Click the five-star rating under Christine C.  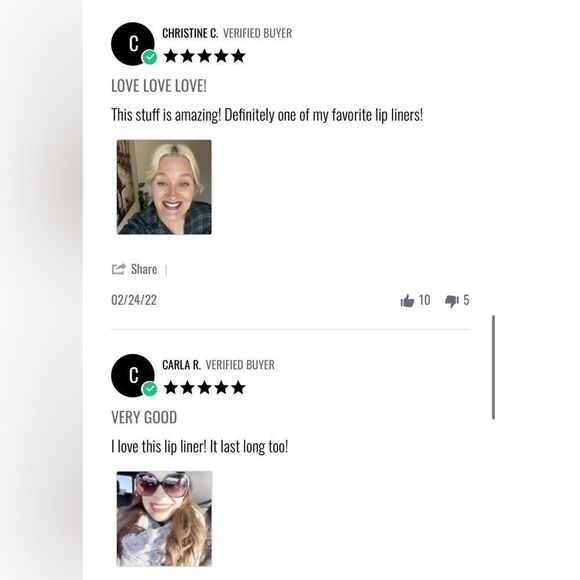coord(205,56)
